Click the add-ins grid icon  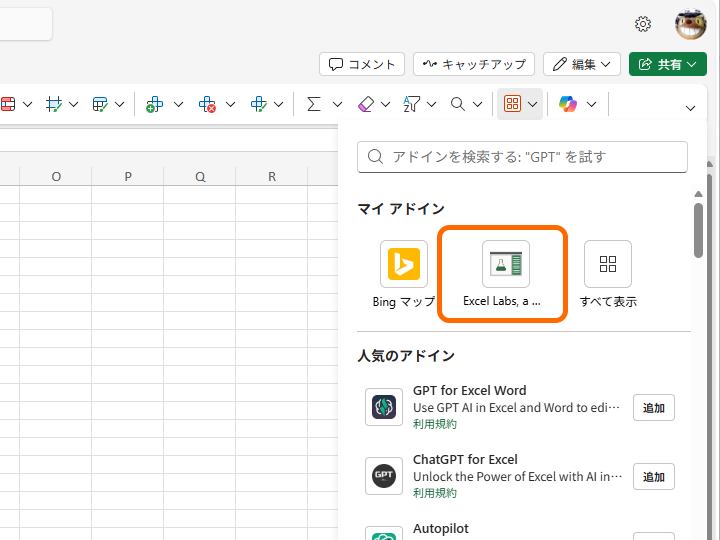512,104
